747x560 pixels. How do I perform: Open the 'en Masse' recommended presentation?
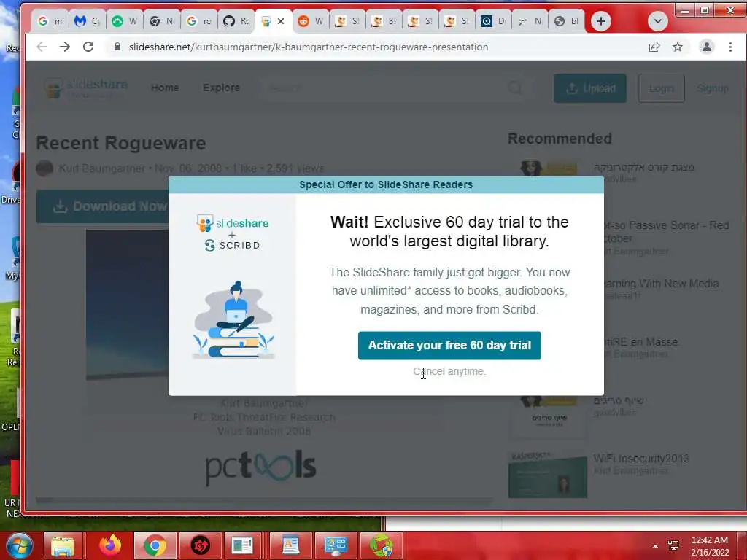(x=641, y=342)
